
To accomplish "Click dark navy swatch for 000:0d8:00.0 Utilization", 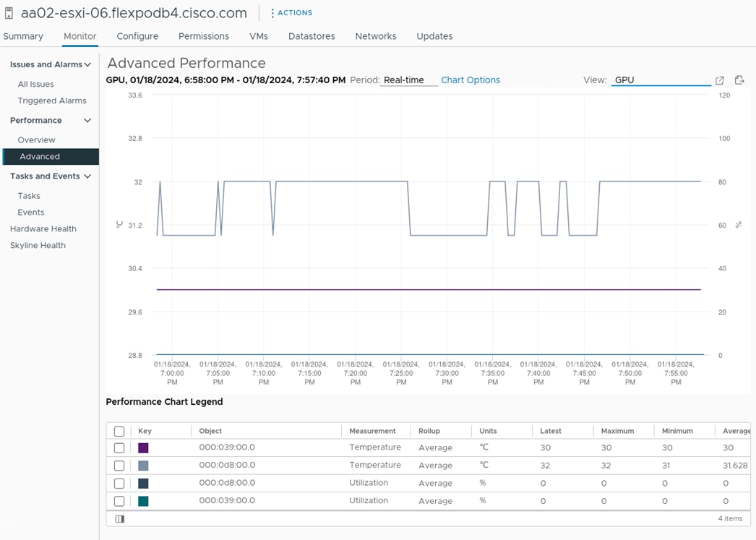I will coord(143,484).
